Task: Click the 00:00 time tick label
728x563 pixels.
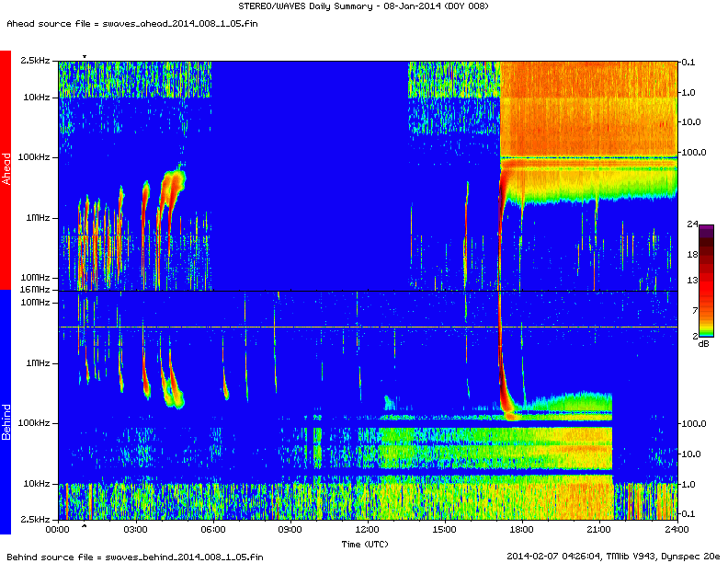Action: [x=58, y=530]
